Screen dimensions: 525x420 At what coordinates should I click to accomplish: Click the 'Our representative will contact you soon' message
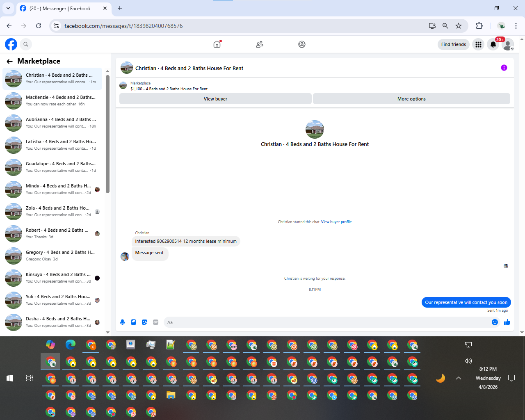pos(466,302)
